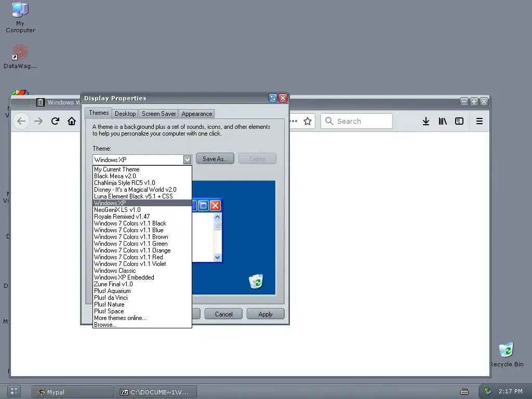This screenshot has width=532, height=399.
Task: Click the taskbar clock showing 2:17 PM
Action: [x=511, y=391]
